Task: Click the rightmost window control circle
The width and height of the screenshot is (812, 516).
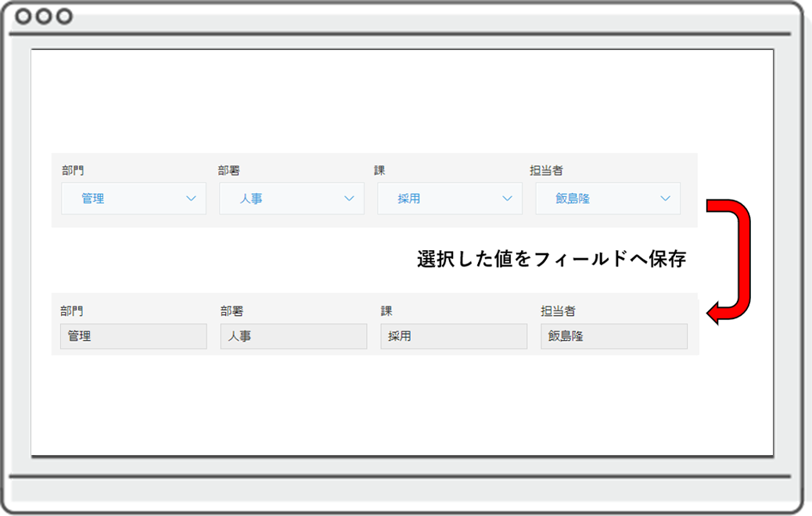Action: point(63,16)
